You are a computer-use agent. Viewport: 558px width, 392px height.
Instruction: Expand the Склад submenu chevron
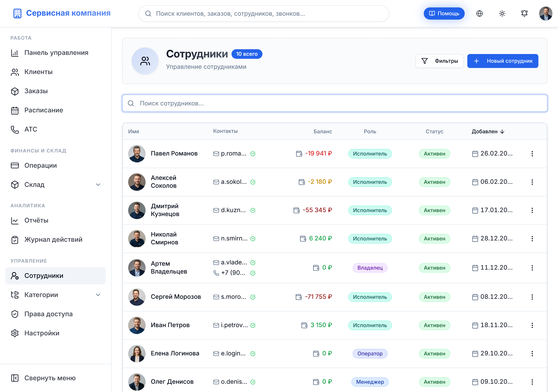pos(98,185)
